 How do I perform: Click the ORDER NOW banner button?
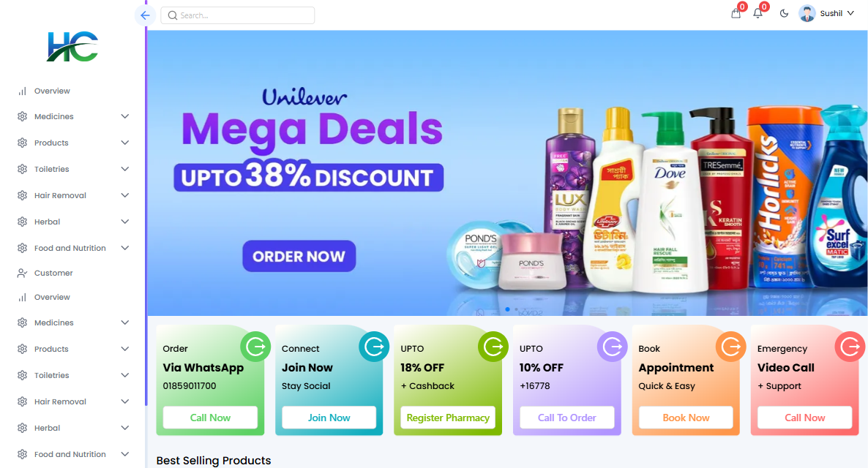[299, 256]
